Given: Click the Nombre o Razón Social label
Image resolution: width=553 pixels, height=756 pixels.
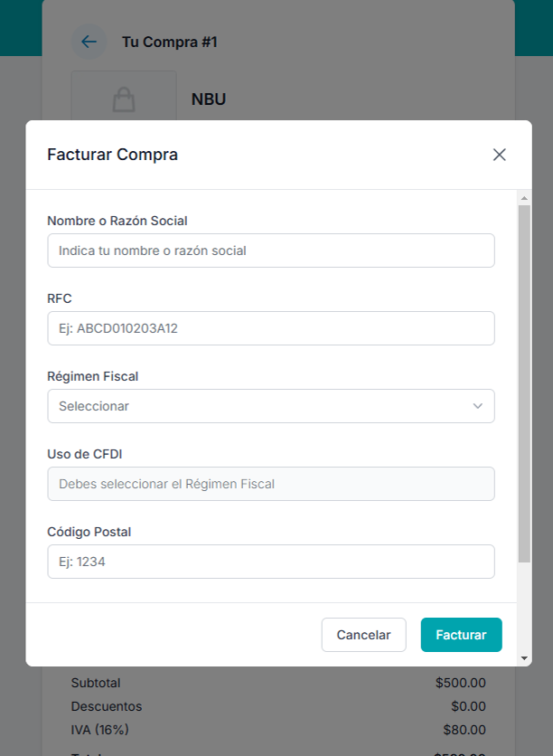Looking at the screenshot, I should (x=117, y=221).
